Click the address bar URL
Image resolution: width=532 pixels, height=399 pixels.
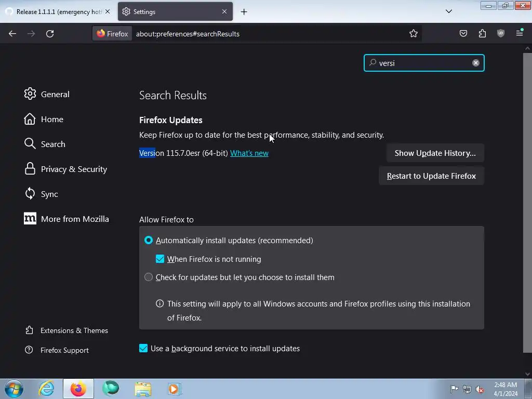point(188,34)
